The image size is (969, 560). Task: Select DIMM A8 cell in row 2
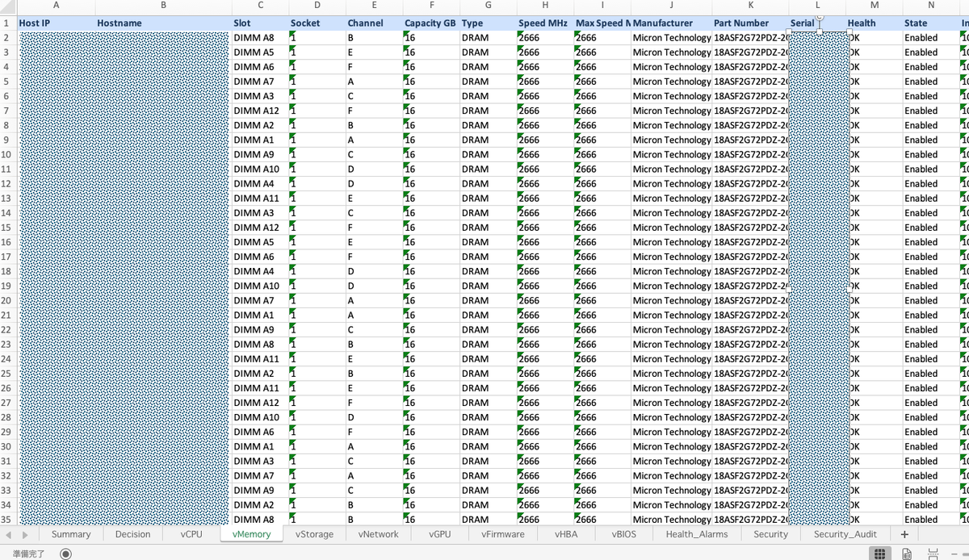tap(260, 37)
